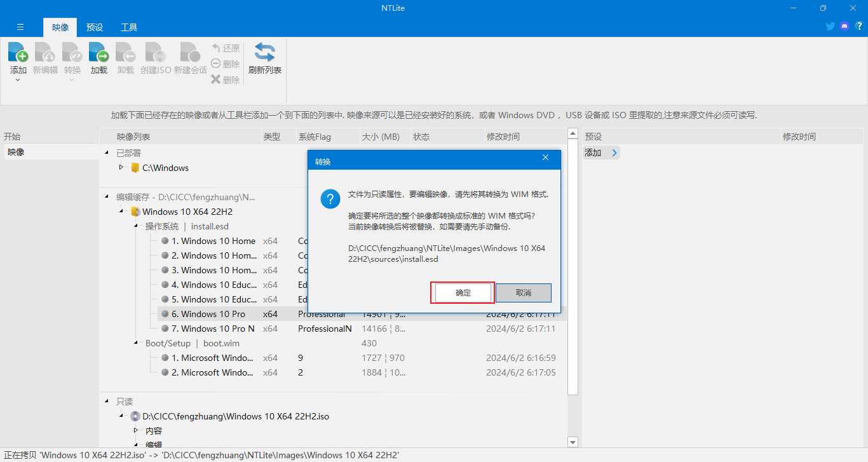
Task: Switch to the 映像 tab
Action: click(x=60, y=27)
